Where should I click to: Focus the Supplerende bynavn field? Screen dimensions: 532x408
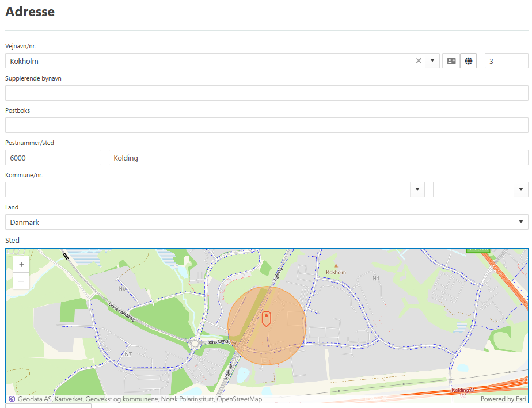267,93
